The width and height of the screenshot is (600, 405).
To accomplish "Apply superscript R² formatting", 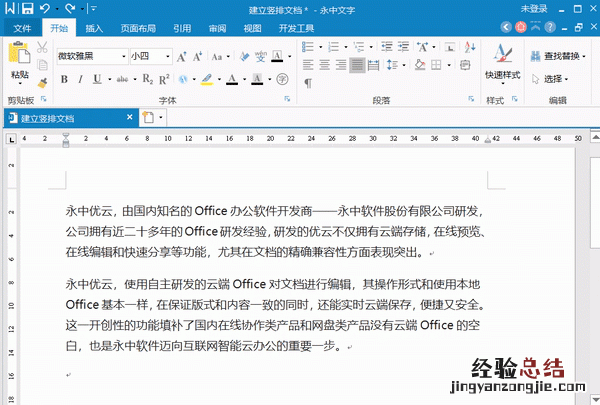I will pos(164,79).
